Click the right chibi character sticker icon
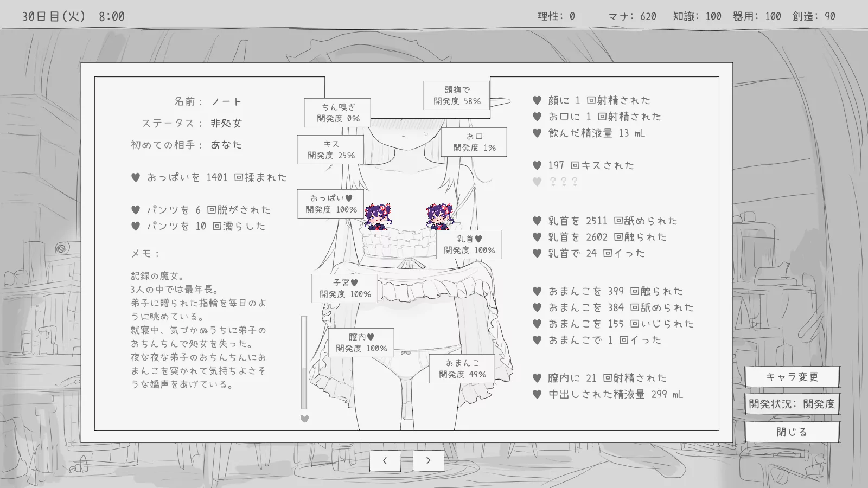Image resolution: width=868 pixels, height=488 pixels. 439,217
